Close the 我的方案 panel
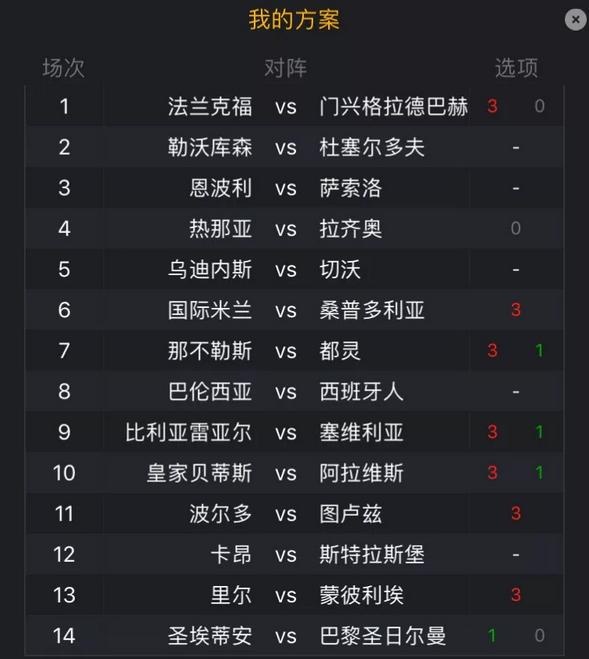This screenshot has width=589, height=659. pos(576,19)
